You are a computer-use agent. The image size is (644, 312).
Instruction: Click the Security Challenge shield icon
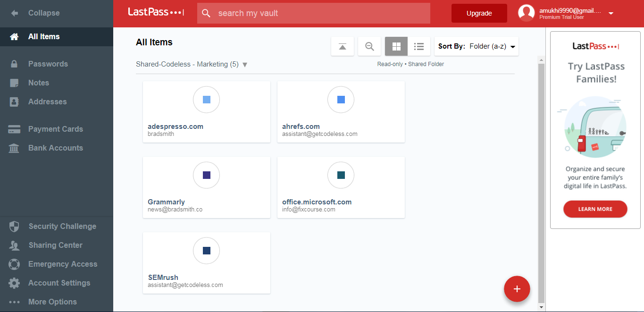coord(15,227)
